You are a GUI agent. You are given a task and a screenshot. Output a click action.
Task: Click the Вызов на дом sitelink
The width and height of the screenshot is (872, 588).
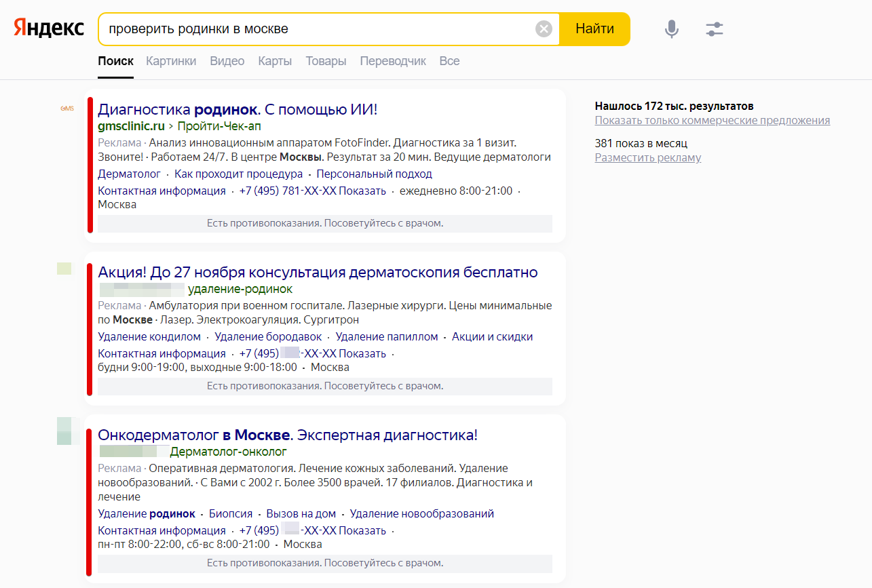pos(301,513)
